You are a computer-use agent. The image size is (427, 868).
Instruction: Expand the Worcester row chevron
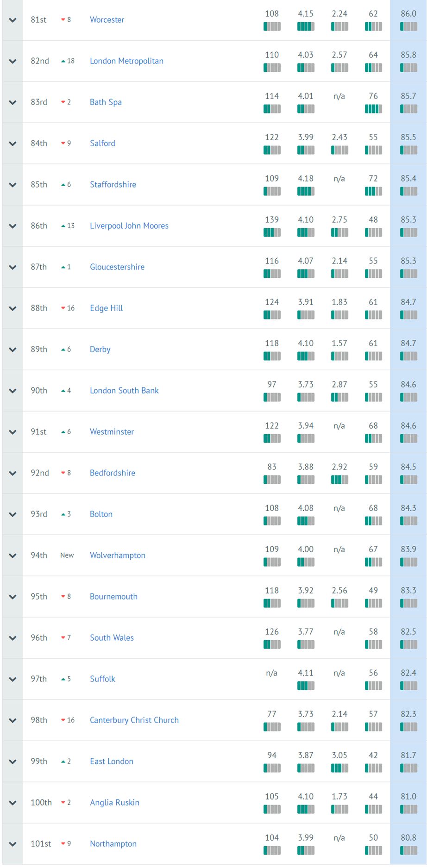(13, 20)
